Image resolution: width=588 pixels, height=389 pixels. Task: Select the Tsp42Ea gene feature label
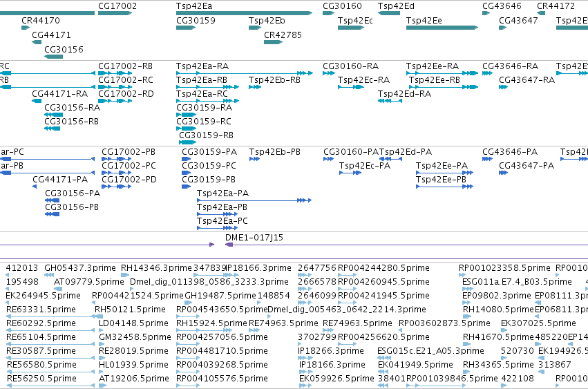coord(194,6)
